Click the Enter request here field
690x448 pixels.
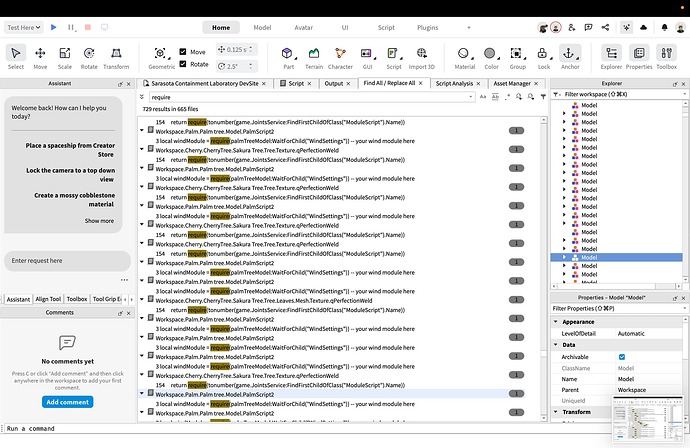pyautogui.click(x=67, y=261)
